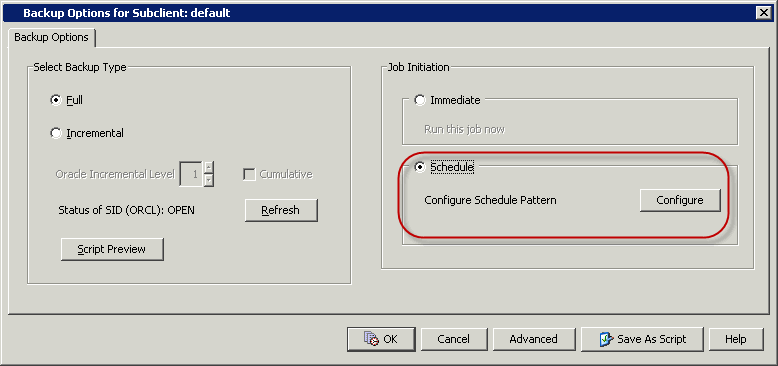Choose Immediate job initiation
Image resolution: width=778 pixels, height=366 pixels.
click(420, 100)
